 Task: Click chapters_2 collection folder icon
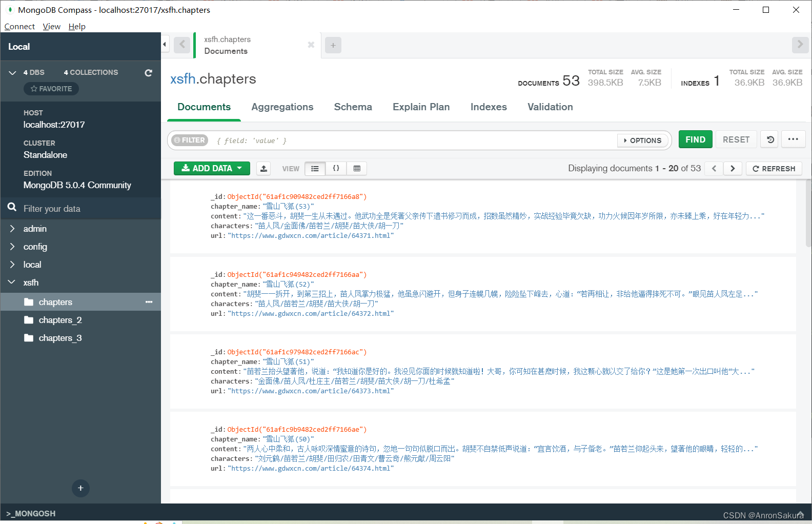click(x=29, y=320)
